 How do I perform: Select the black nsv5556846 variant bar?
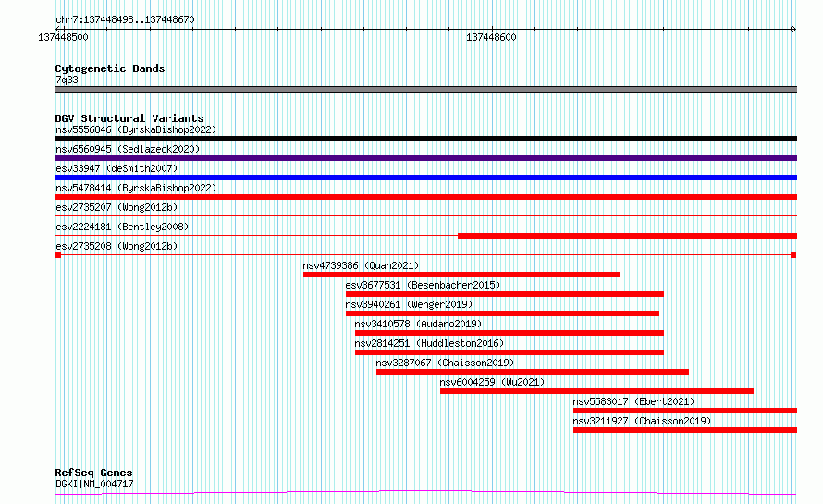tap(425, 139)
